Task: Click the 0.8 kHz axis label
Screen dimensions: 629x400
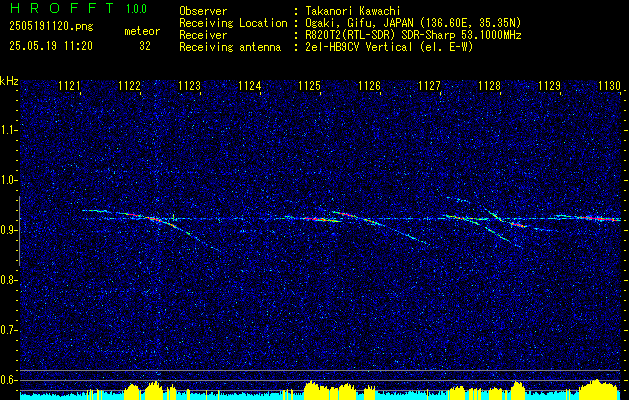Action: [x=9, y=280]
